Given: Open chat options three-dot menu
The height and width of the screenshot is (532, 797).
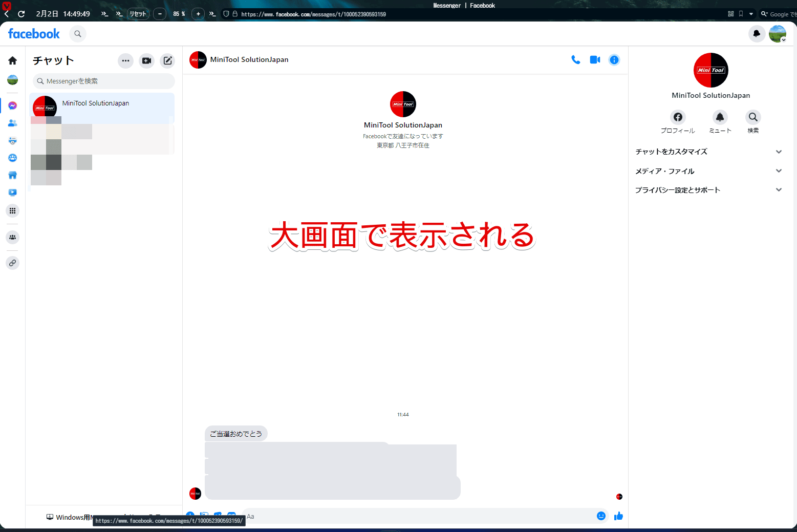Looking at the screenshot, I should click(125, 60).
